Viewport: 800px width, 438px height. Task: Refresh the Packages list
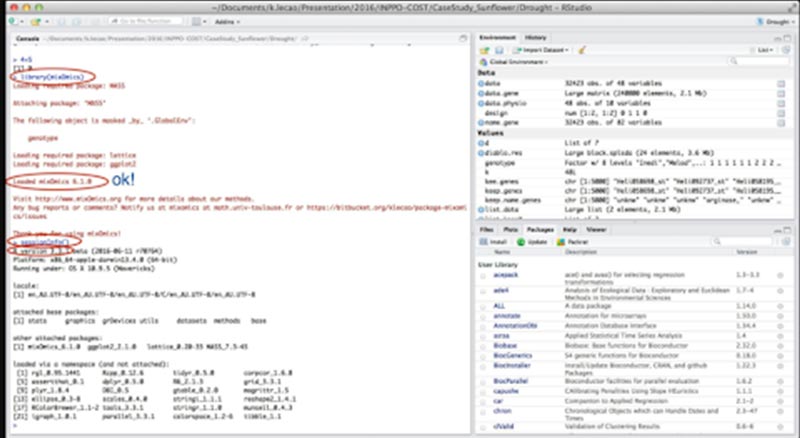point(786,242)
